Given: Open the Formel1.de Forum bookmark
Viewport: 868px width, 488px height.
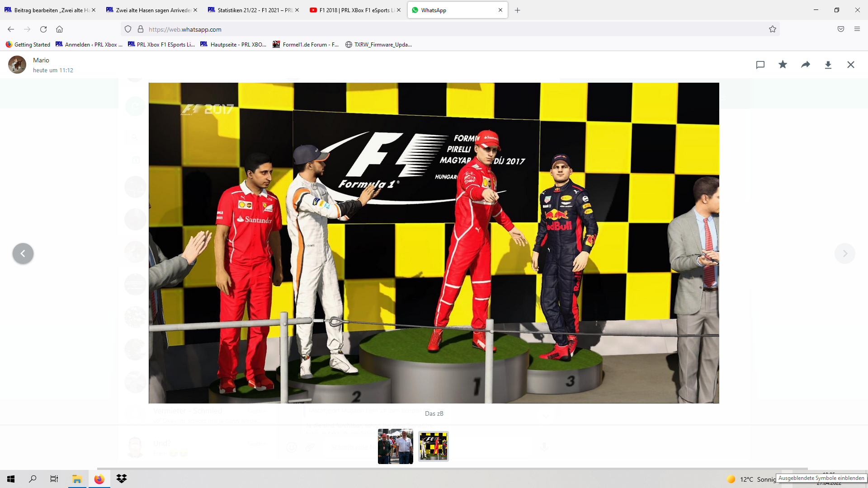Looking at the screenshot, I should (x=306, y=44).
